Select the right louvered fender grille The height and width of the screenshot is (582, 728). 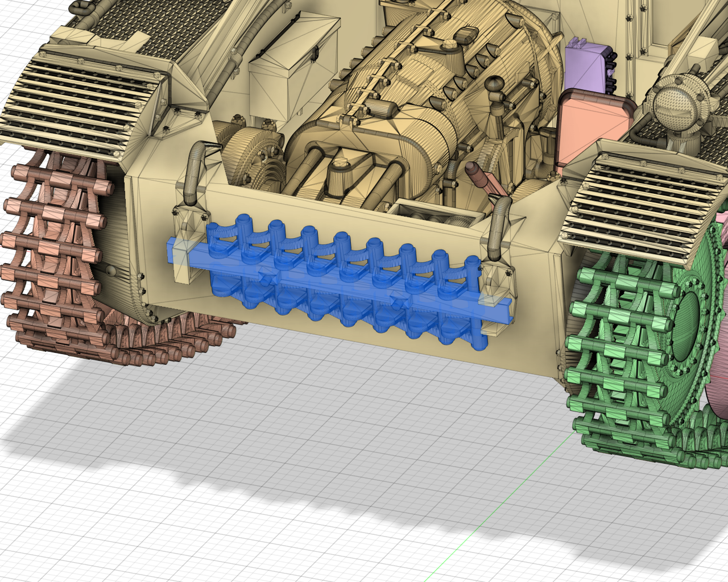[643, 205]
